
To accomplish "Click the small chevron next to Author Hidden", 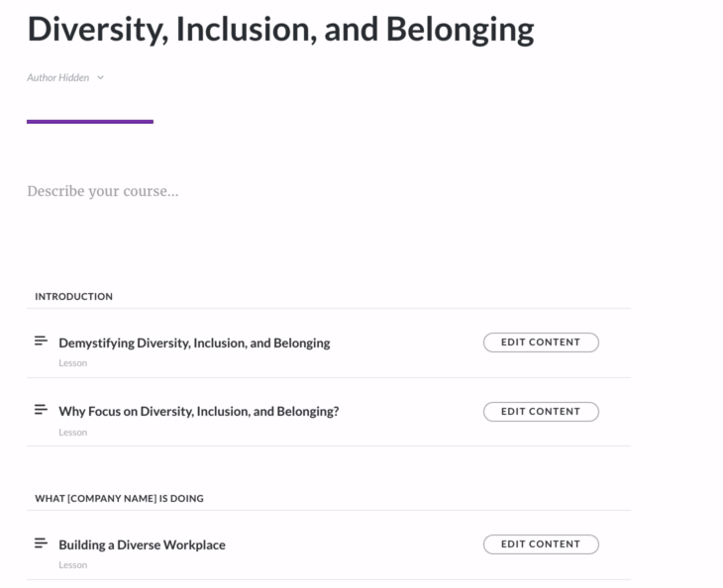I will tap(101, 78).
